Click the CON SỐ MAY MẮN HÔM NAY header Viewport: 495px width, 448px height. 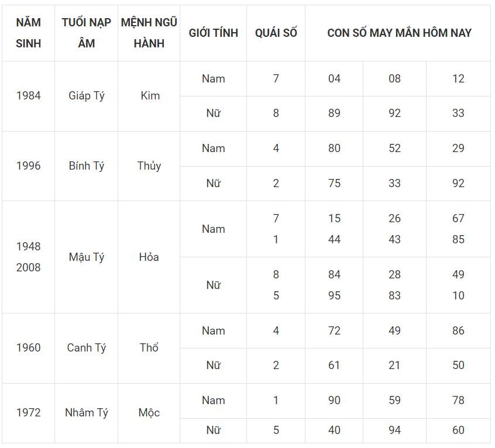coord(398,33)
